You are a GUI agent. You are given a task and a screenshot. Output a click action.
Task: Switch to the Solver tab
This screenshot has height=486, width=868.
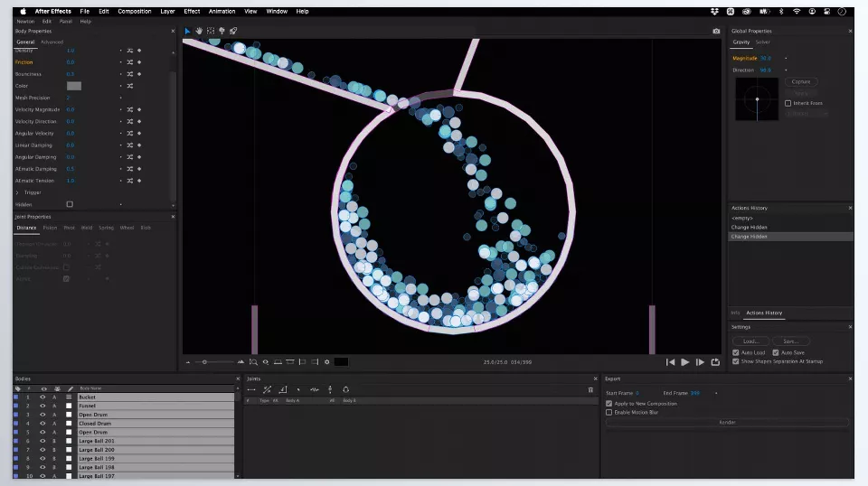[763, 42]
